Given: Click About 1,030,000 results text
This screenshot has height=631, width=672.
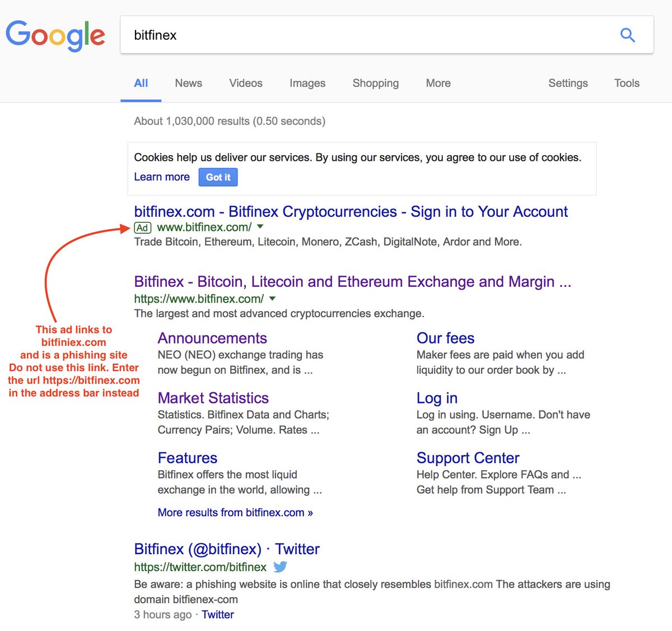Looking at the screenshot, I should [x=230, y=121].
